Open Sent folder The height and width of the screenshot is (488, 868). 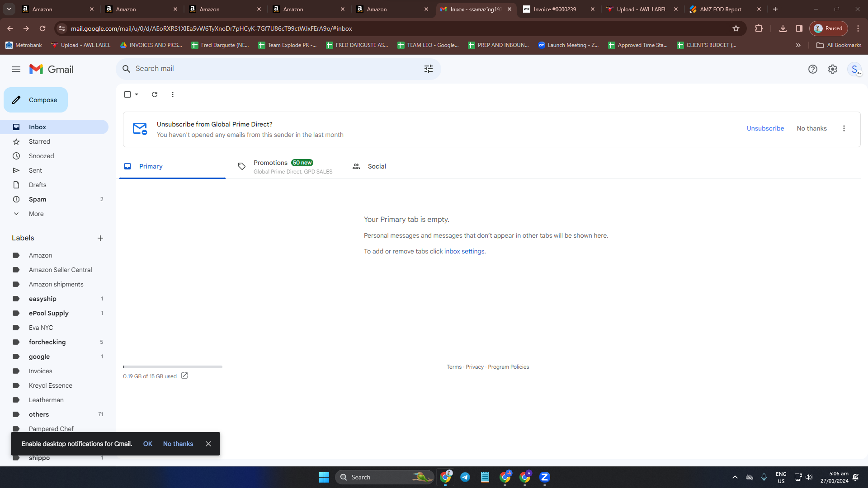54,170
